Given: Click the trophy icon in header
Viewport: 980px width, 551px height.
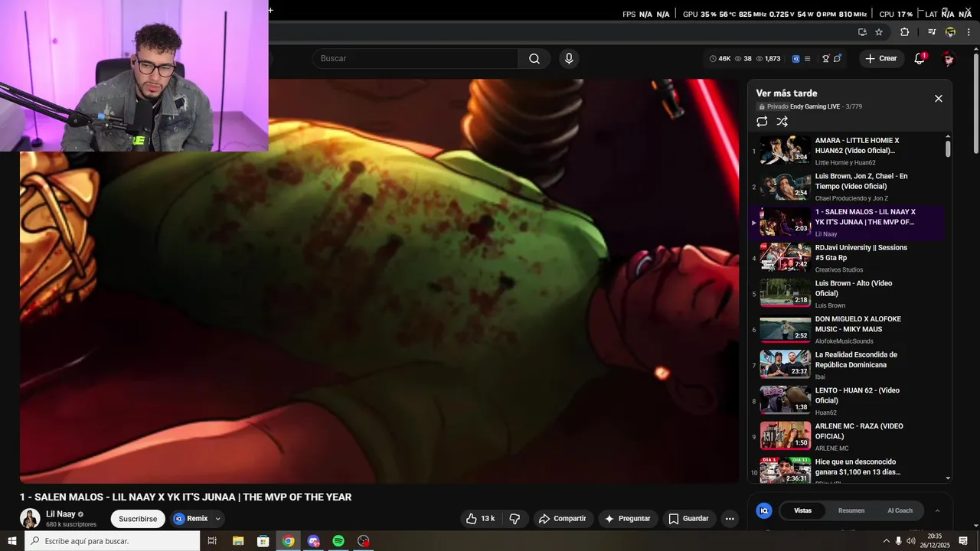Looking at the screenshot, I should click(826, 58).
